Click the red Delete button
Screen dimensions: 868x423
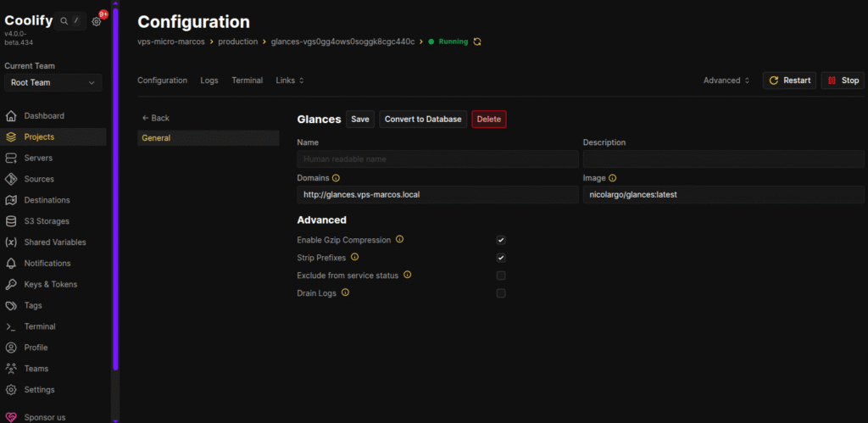pos(488,120)
